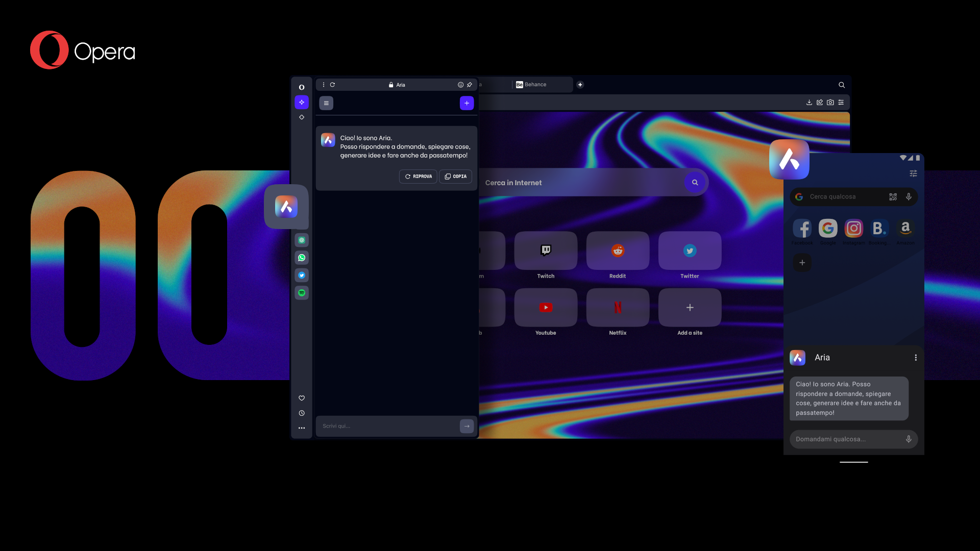Open Aria chat options menu on the phone
Image resolution: width=980 pixels, height=551 pixels.
[916, 358]
